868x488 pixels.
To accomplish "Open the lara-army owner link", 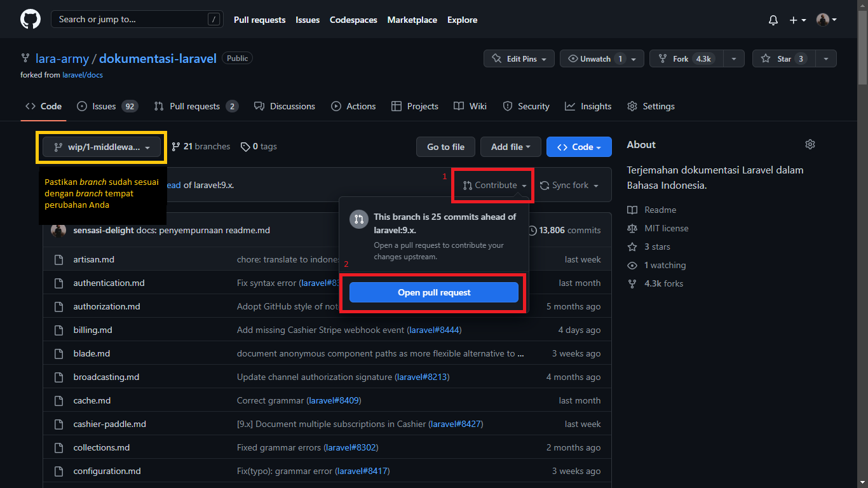I will click(62, 58).
